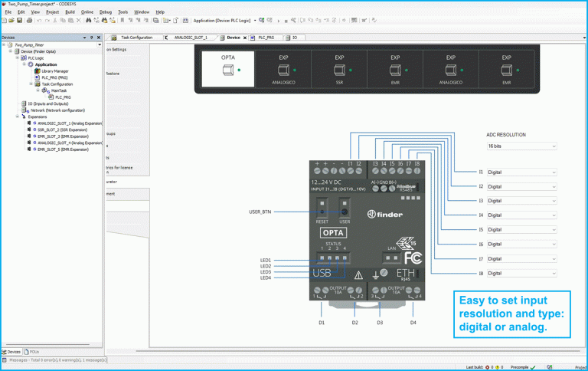588x371 pixels.
Task: Switch to the IO editor tab
Action: (294, 38)
